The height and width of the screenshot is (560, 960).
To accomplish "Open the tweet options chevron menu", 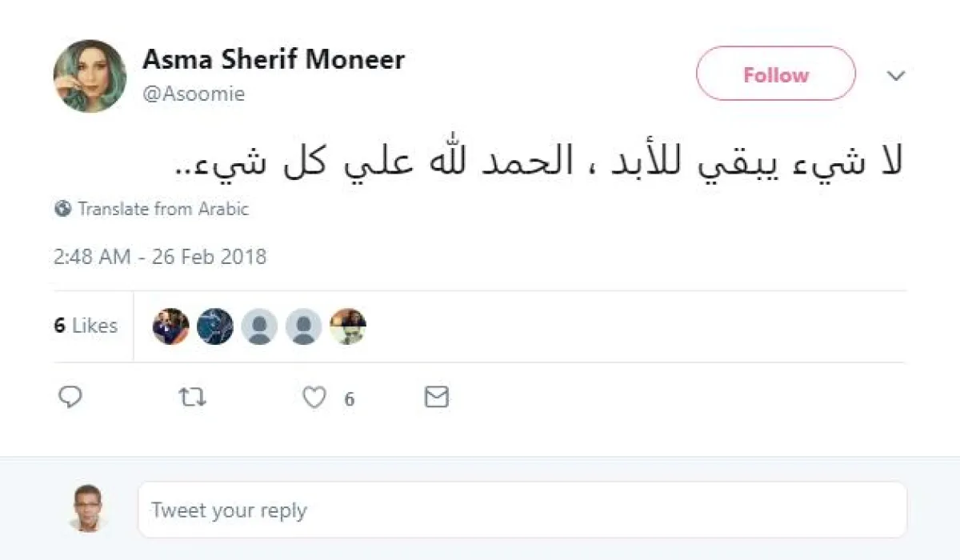I will tap(896, 76).
